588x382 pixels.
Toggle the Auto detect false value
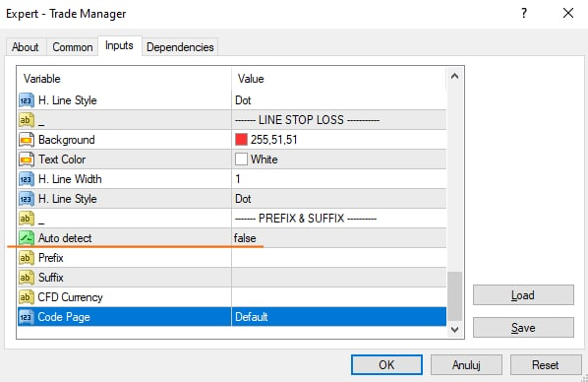(245, 238)
